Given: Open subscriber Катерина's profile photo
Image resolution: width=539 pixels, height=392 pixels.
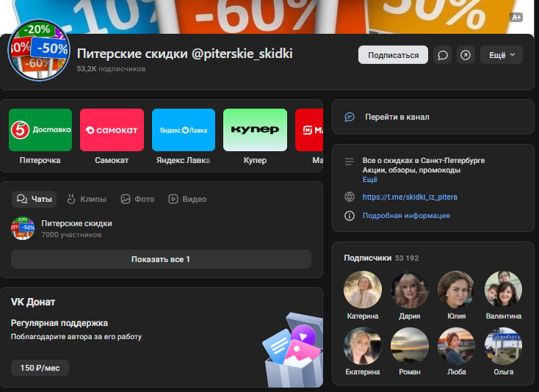Looking at the screenshot, I should (x=363, y=290).
